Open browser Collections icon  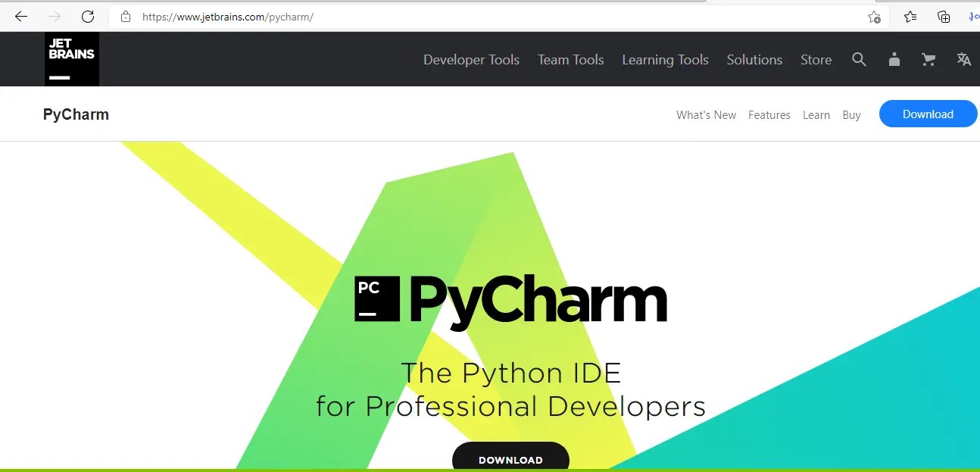pos(943,16)
